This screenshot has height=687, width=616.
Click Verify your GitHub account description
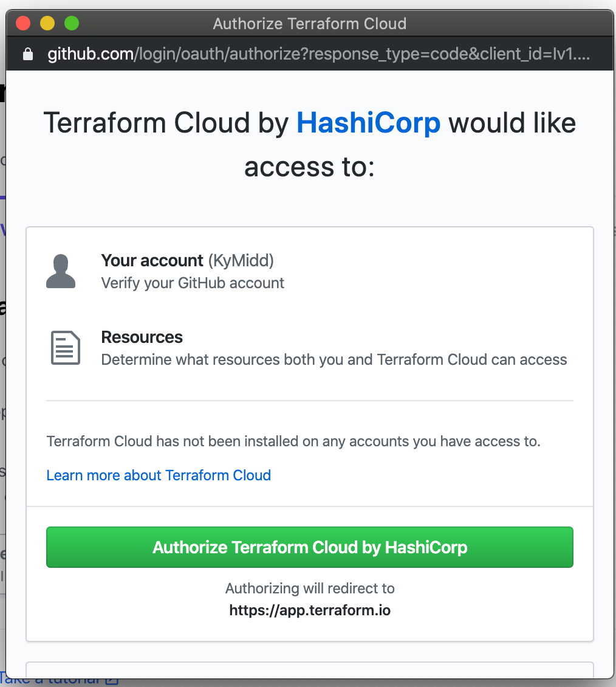(x=193, y=283)
